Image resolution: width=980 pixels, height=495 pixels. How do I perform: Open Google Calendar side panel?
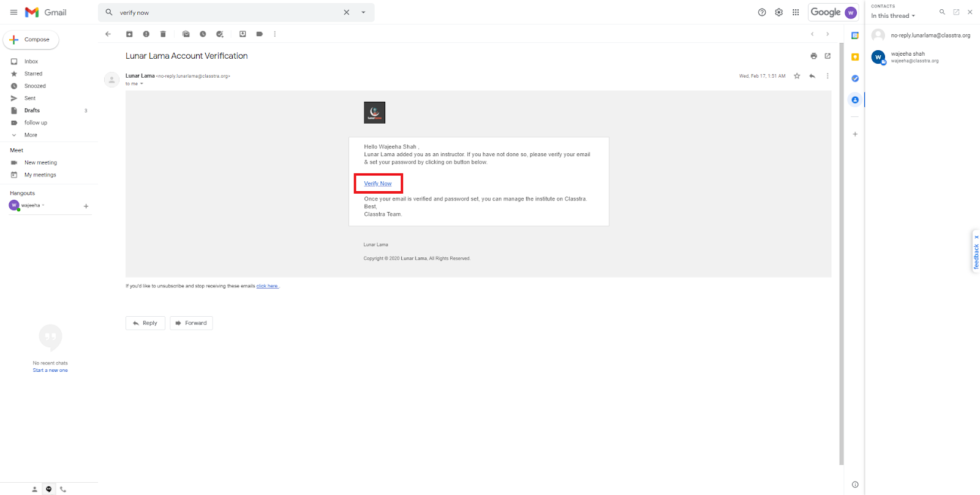click(x=855, y=36)
